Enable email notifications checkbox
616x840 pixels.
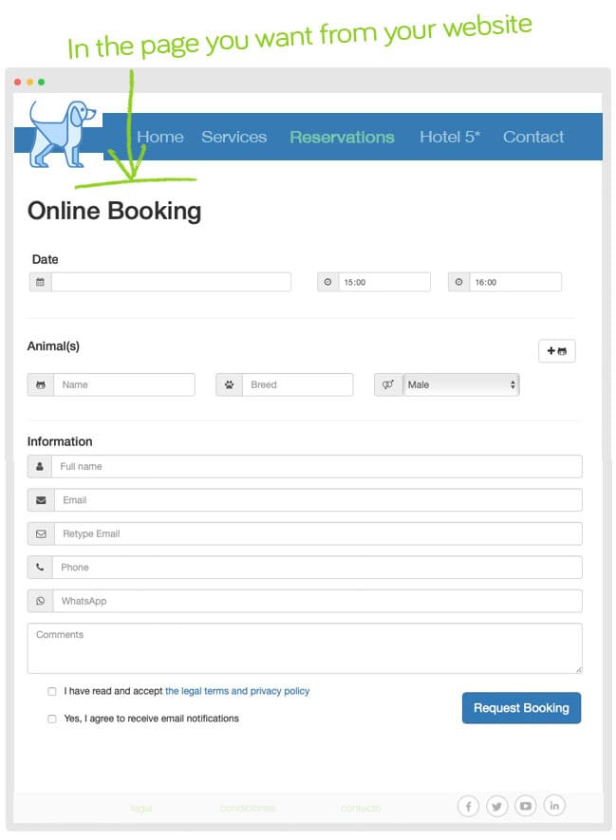(x=52, y=719)
